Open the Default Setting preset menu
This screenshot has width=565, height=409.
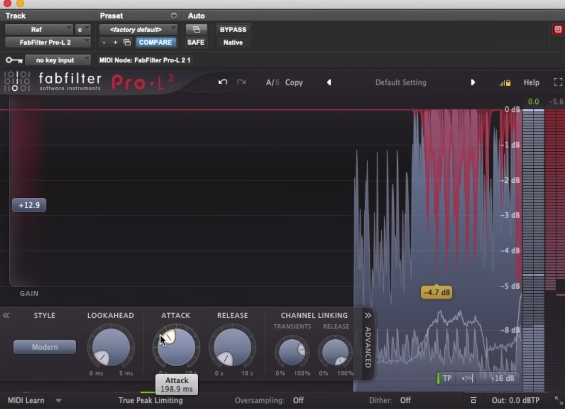click(401, 83)
